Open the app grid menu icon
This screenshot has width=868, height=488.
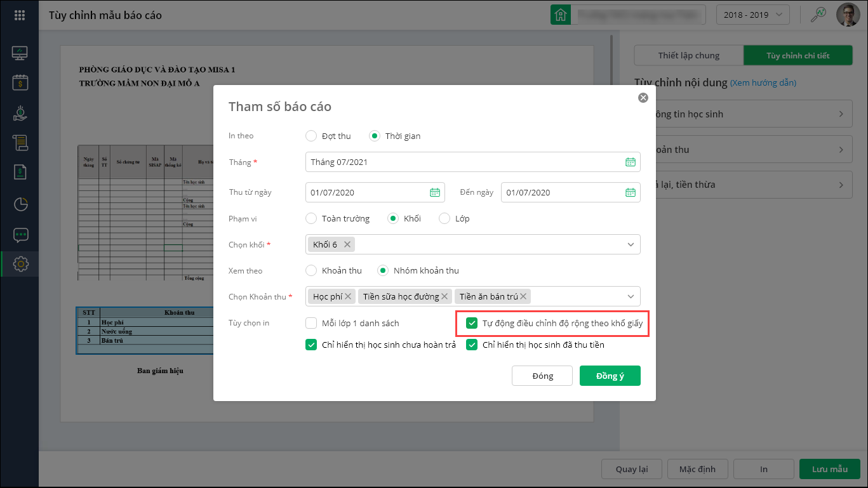coord(19,15)
